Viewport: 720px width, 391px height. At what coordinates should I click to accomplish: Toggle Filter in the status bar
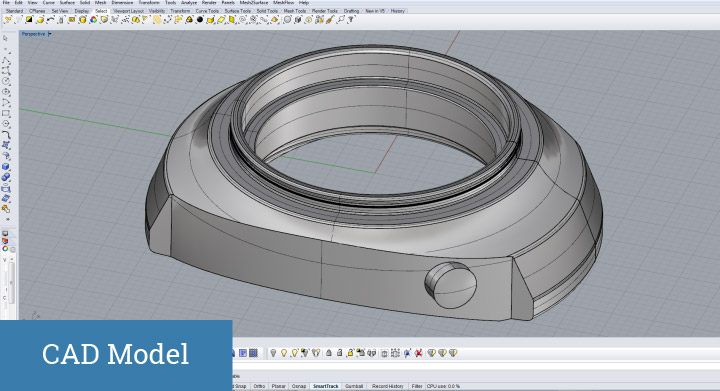(417, 386)
